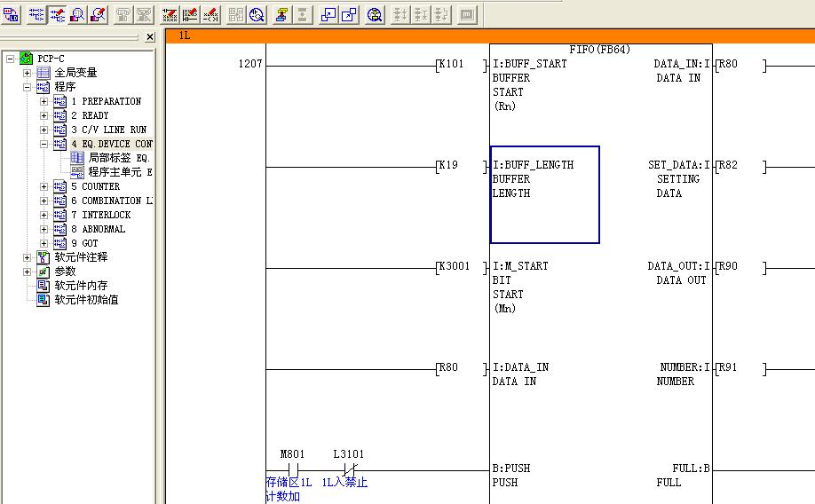
Task: Click the clock magnifier toolbar icon
Action: coord(257,14)
